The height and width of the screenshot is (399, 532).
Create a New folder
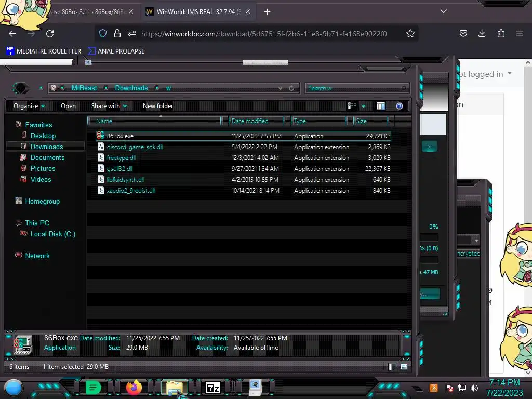[158, 106]
